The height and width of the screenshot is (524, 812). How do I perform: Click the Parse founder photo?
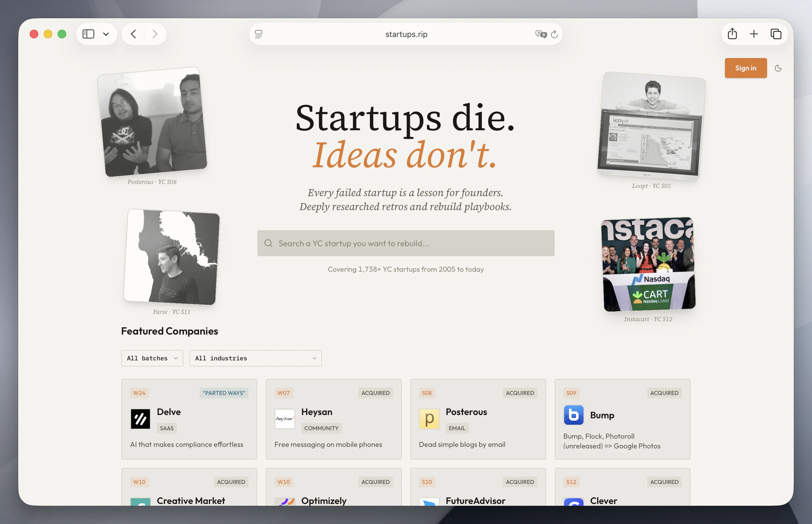[171, 257]
